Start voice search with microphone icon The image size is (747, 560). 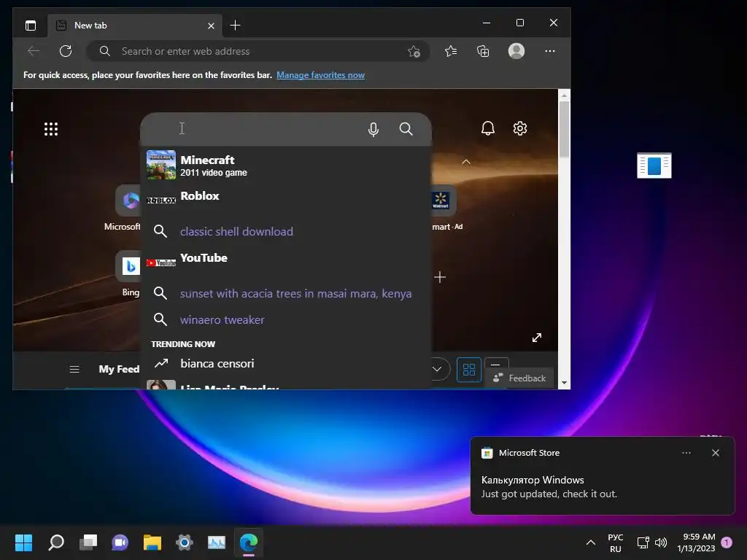pyautogui.click(x=373, y=129)
